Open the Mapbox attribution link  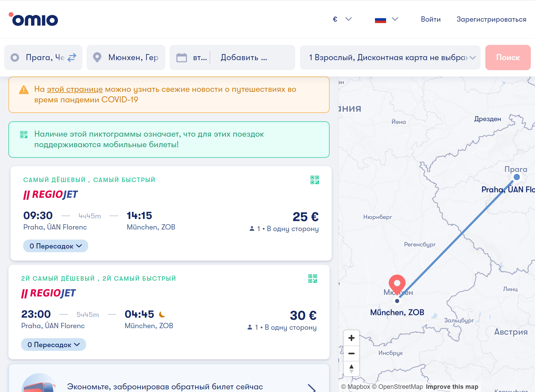tap(356, 387)
